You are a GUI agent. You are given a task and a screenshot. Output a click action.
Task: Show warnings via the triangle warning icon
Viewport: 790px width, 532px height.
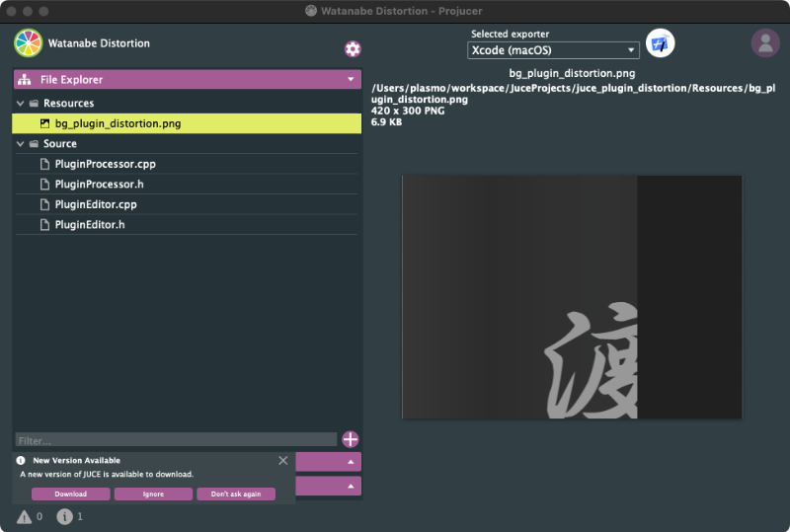coord(24,516)
